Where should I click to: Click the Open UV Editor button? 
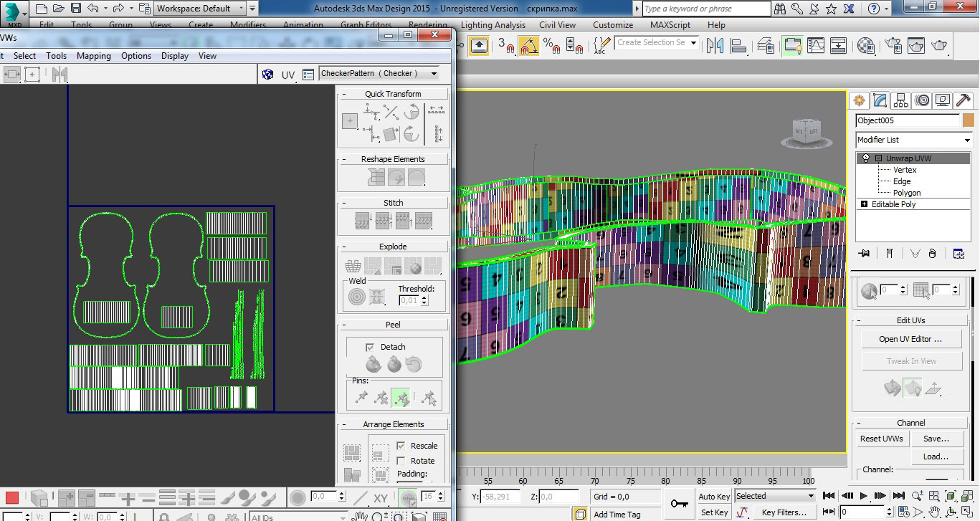(910, 339)
